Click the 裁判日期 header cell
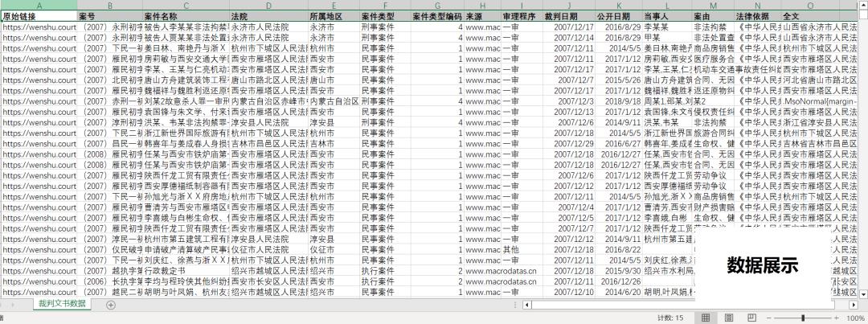 561,16
